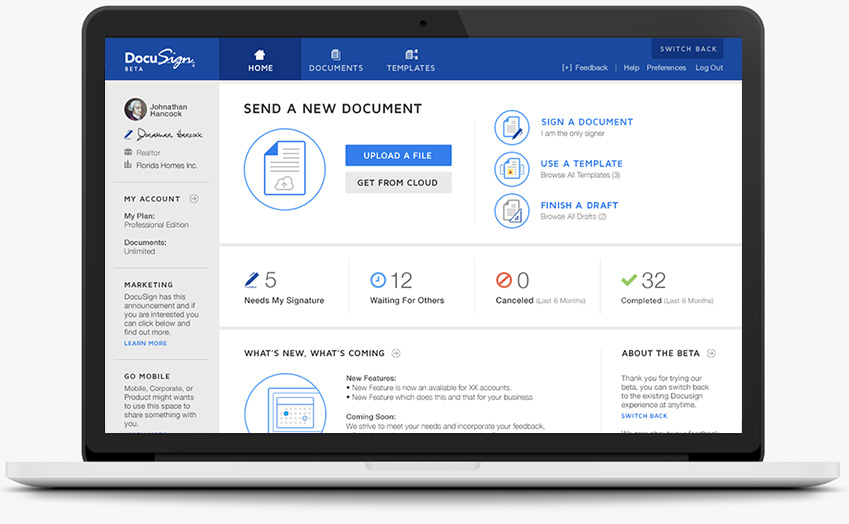Click the Home house icon

(x=260, y=54)
